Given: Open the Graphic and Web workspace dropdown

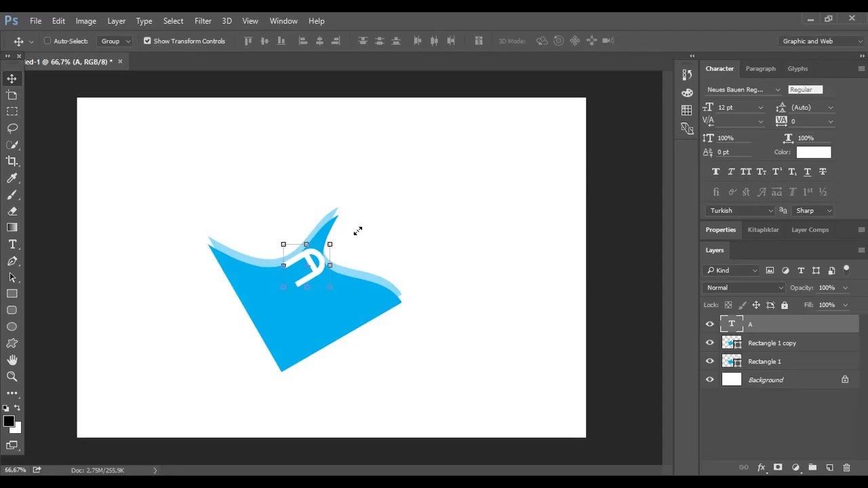Looking at the screenshot, I should click(822, 41).
